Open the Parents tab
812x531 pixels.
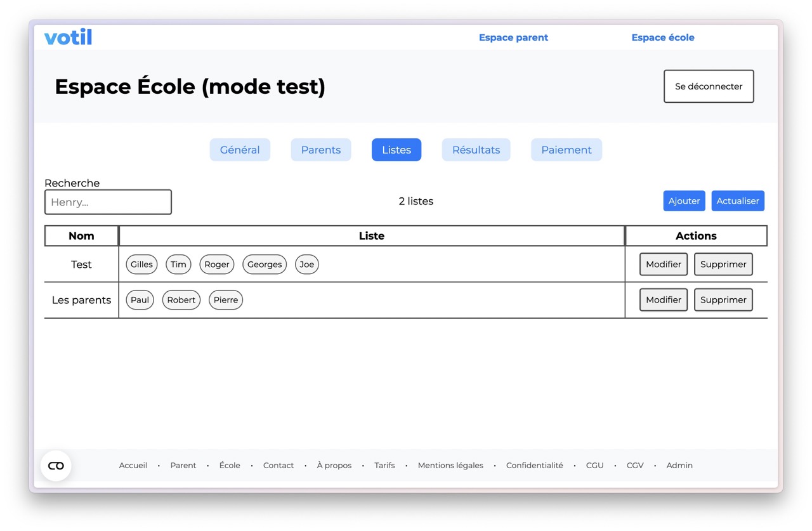(320, 150)
